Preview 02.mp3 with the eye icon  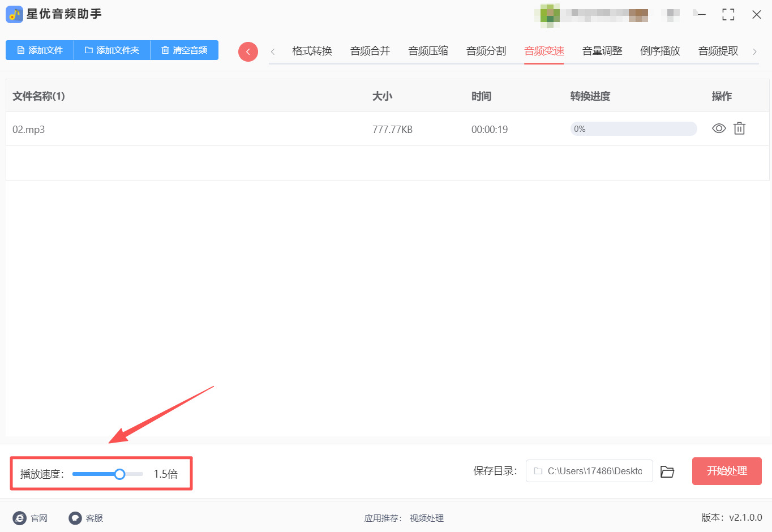point(719,128)
